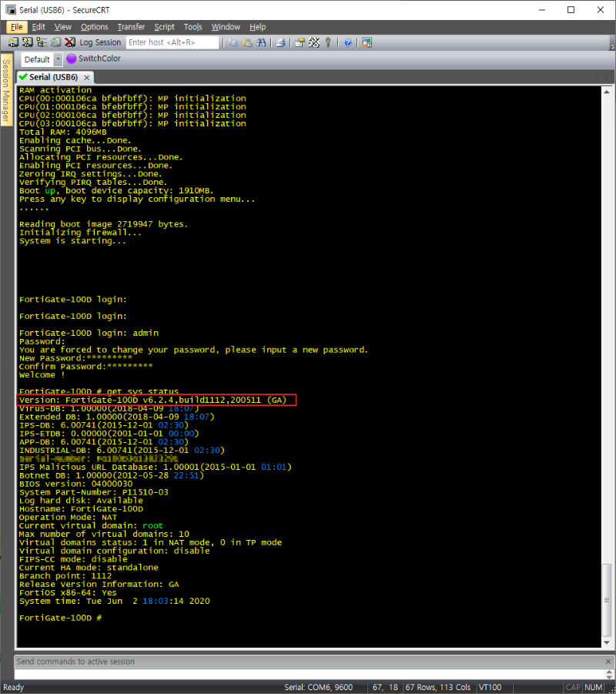Close the Serial (USB6) tab
The height and width of the screenshot is (694, 616).
click(87, 78)
